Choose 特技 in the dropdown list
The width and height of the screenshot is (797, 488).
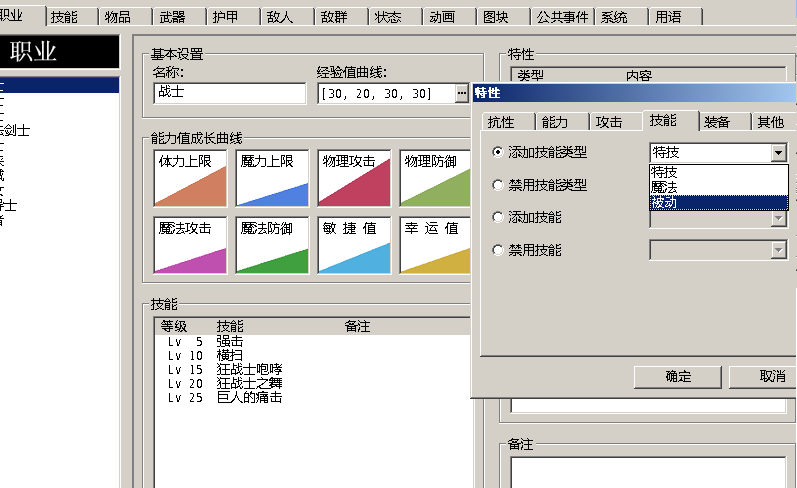(x=719, y=172)
